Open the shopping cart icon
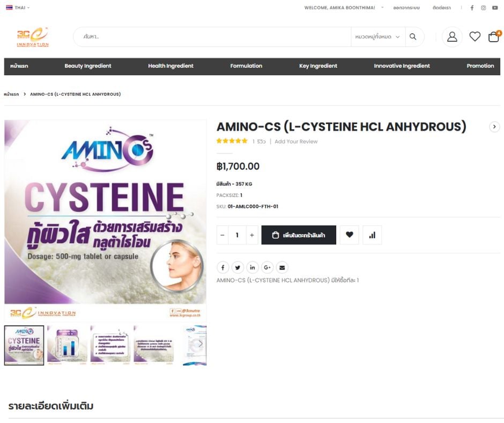The height and width of the screenshot is (423, 504). tap(494, 37)
